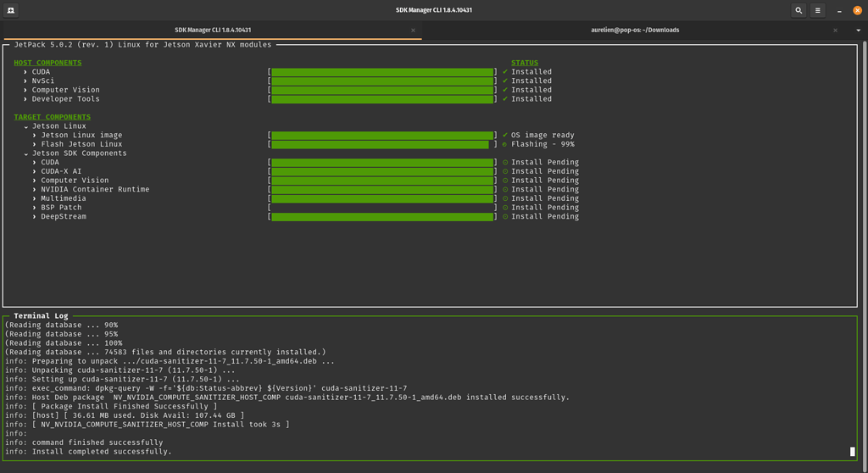Click the search icon in title bar

(798, 10)
